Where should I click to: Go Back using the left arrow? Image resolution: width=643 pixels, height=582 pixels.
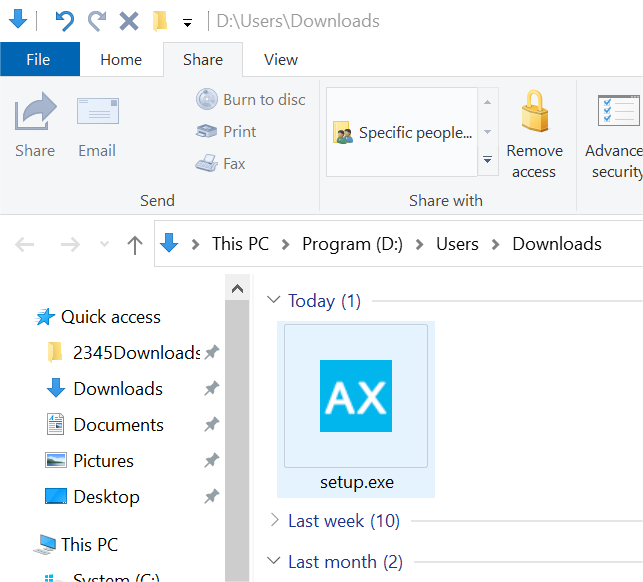25,244
